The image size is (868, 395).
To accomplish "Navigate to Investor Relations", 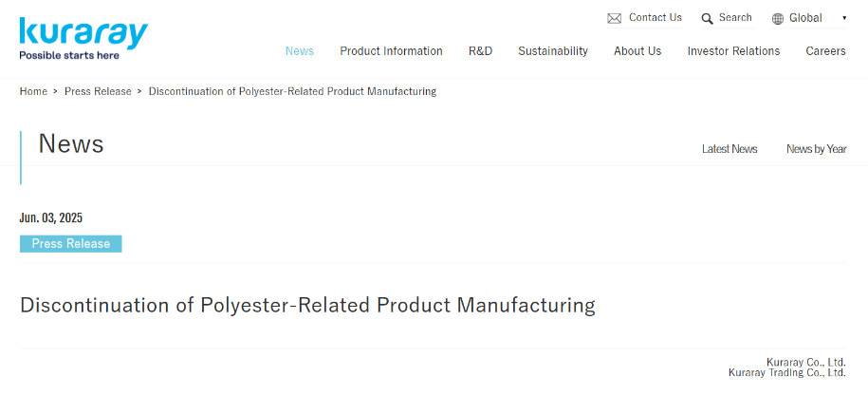I will click(733, 51).
